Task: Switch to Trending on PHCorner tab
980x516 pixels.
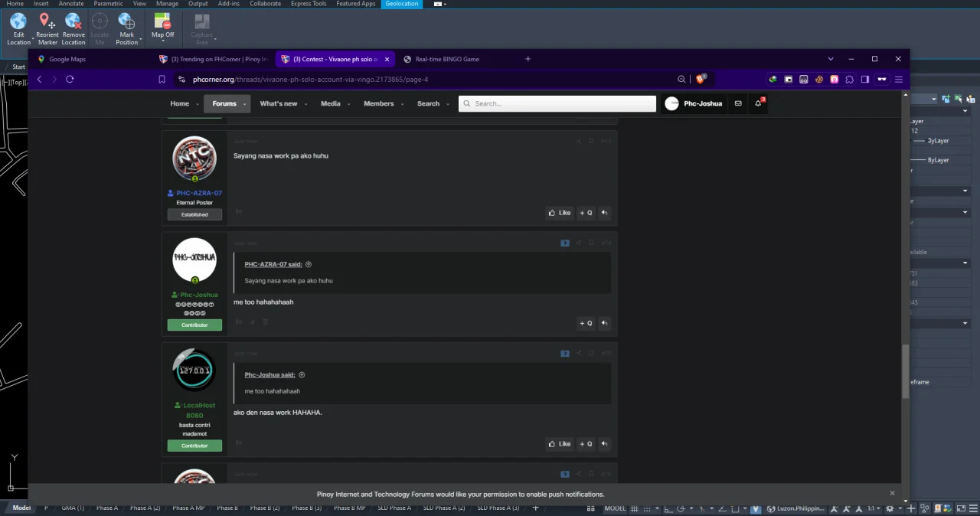Action: [213, 59]
